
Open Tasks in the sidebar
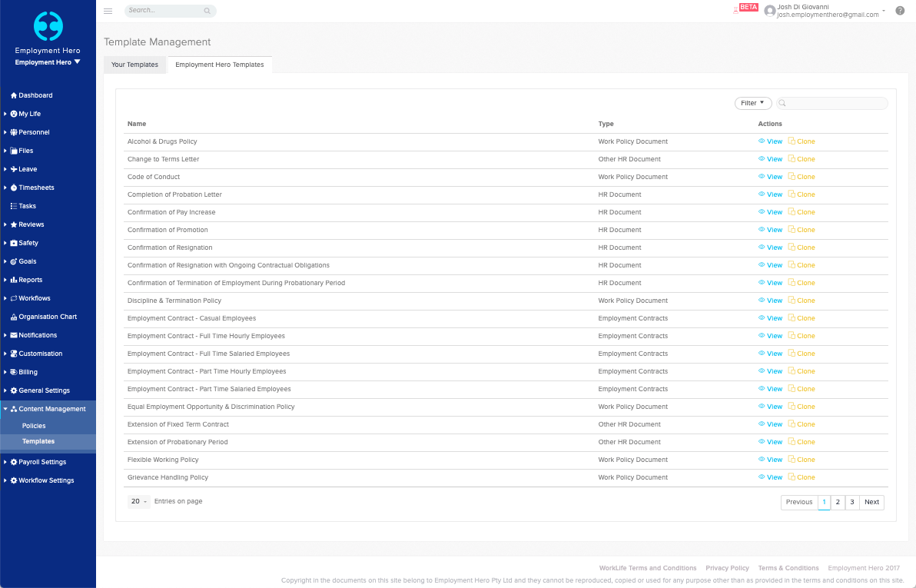pos(27,206)
